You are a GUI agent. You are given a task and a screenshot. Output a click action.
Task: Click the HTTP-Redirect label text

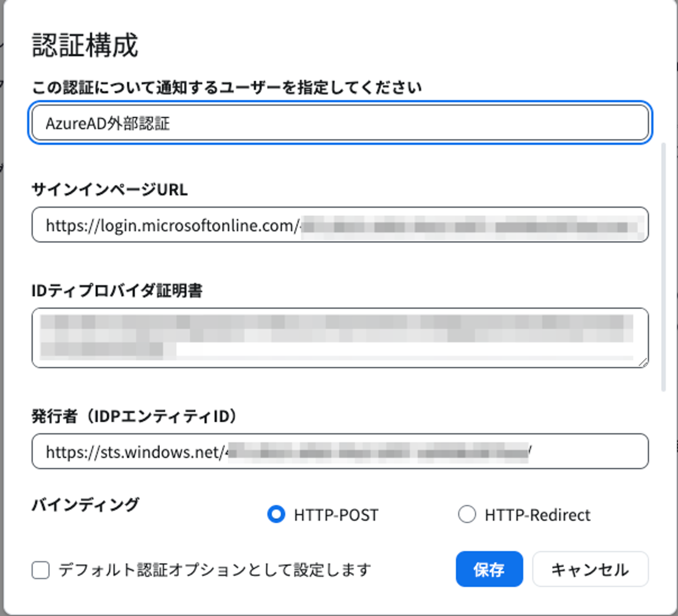pyautogui.click(x=537, y=515)
